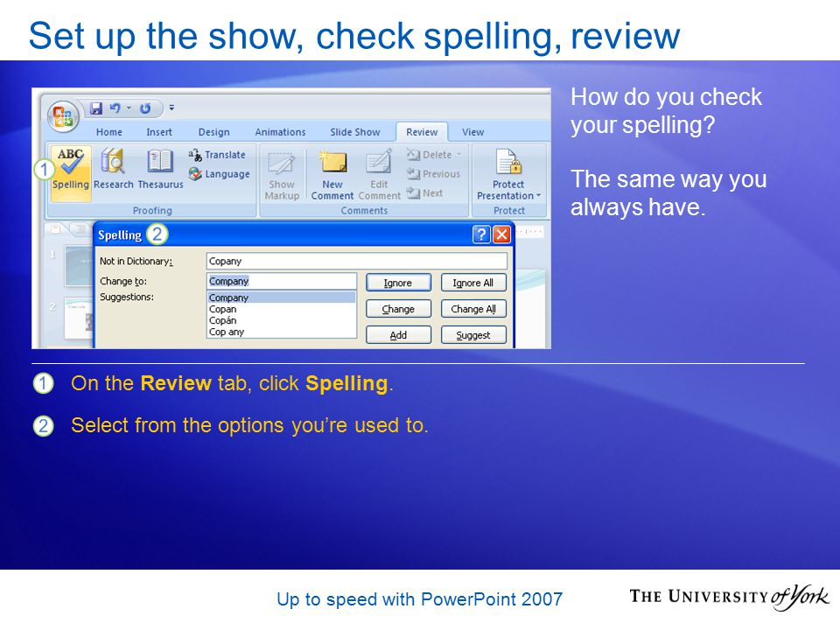Select the Review tab
This screenshot has height=630, width=840.
coord(422,132)
